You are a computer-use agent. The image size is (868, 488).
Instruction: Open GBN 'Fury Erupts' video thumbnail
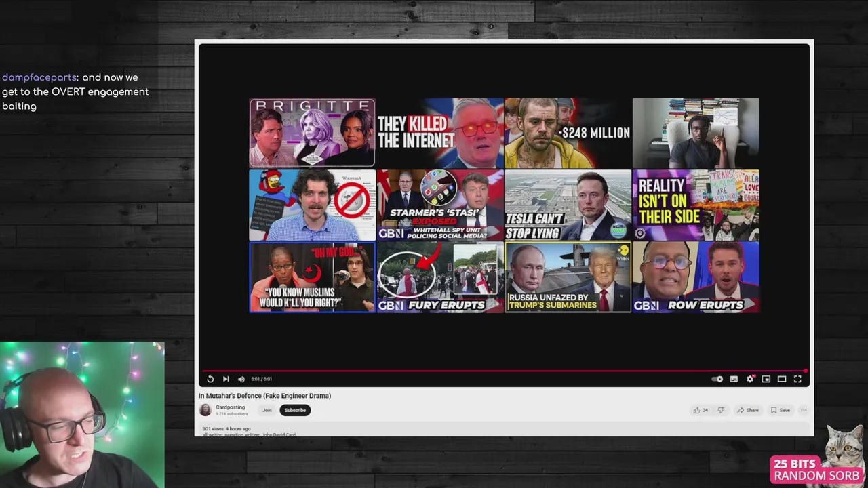[440, 277]
